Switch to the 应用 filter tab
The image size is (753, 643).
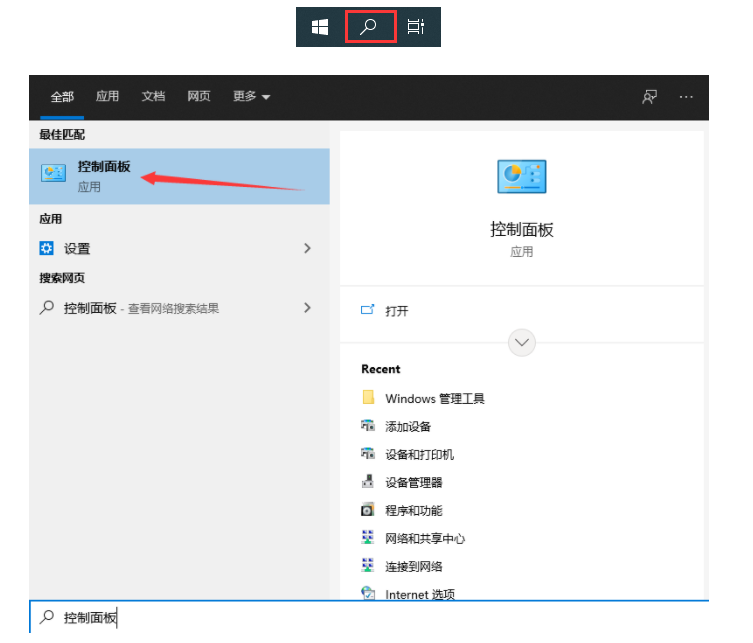pyautogui.click(x=107, y=97)
